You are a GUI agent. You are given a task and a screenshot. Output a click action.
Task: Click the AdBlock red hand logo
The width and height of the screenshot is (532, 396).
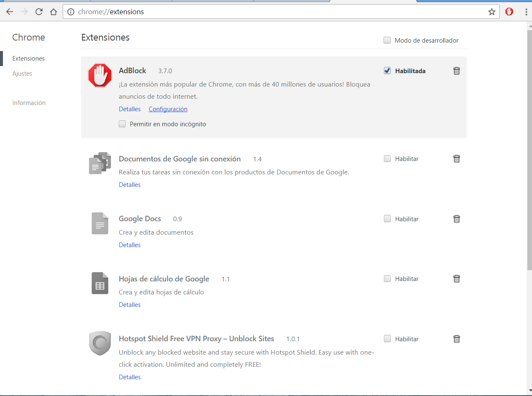pyautogui.click(x=100, y=75)
